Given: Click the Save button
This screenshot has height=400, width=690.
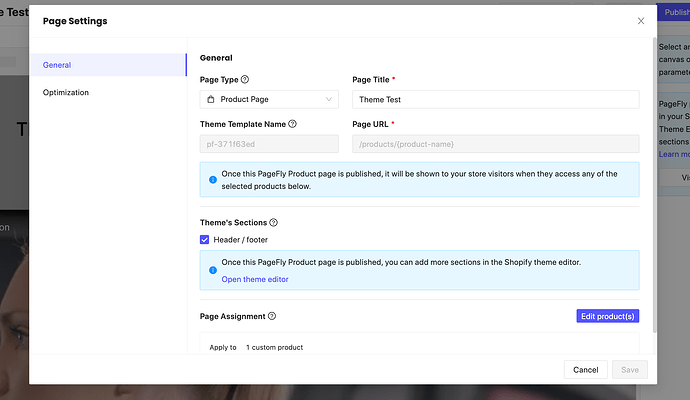Looking at the screenshot, I should pyautogui.click(x=629, y=370).
